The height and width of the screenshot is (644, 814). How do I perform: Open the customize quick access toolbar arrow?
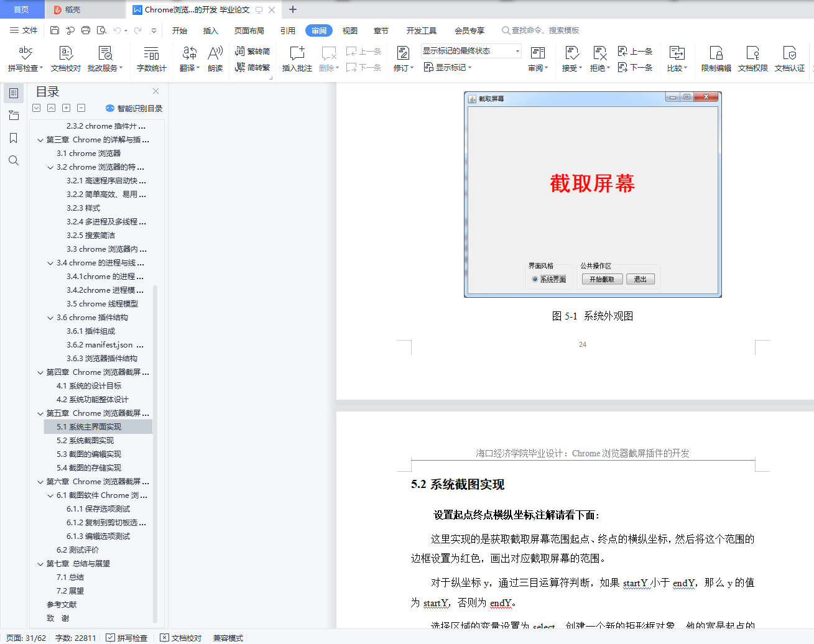(x=154, y=30)
